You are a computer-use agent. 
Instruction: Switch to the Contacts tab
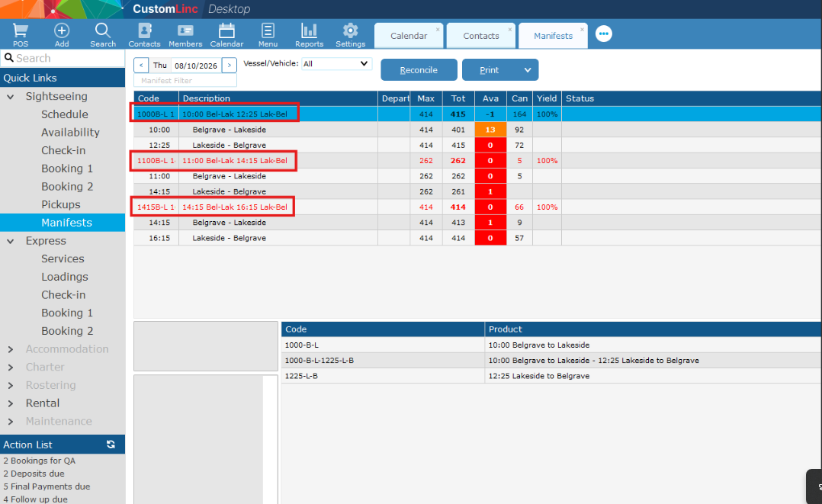tap(480, 36)
